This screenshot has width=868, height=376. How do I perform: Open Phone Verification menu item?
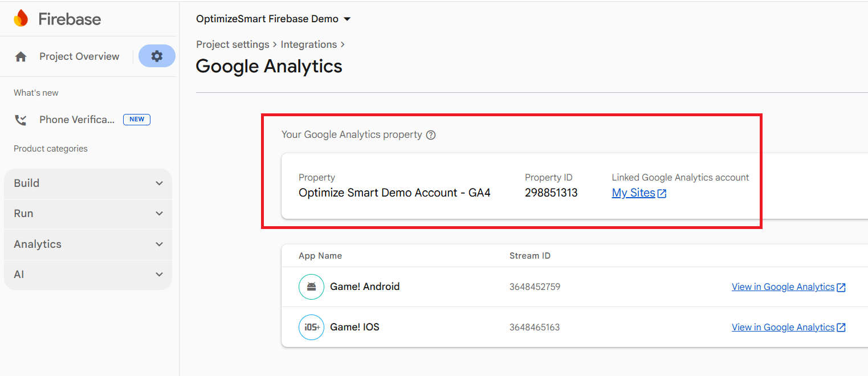(x=77, y=120)
